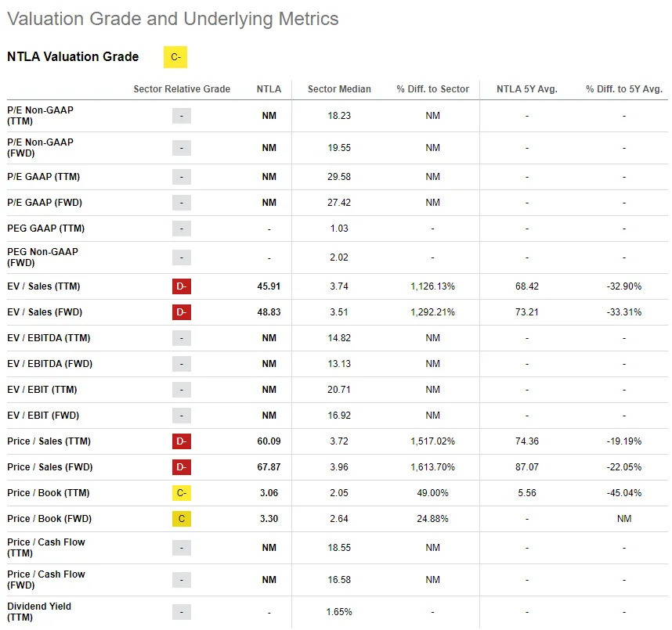The image size is (672, 630).
Task: Click the 87.07 five-year average cell
Action: coord(527,466)
